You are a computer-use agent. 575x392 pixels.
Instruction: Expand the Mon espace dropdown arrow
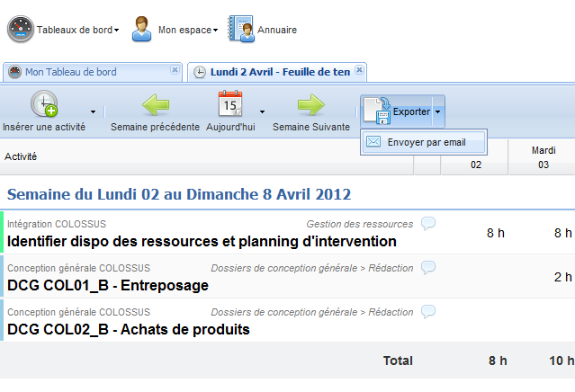215,30
